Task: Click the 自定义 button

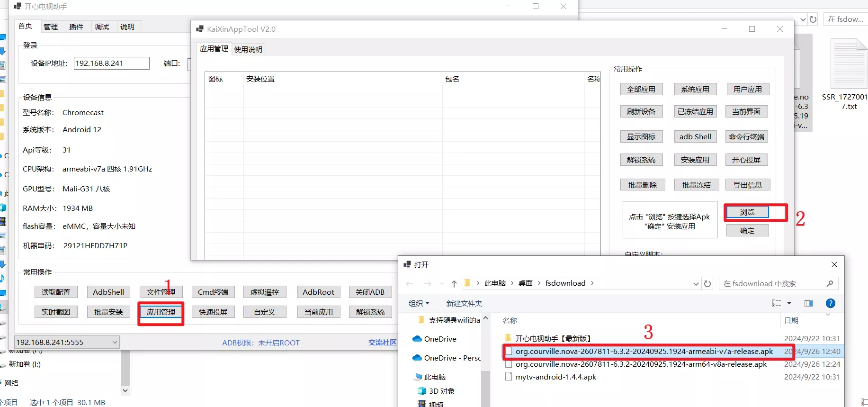Action: click(x=265, y=312)
